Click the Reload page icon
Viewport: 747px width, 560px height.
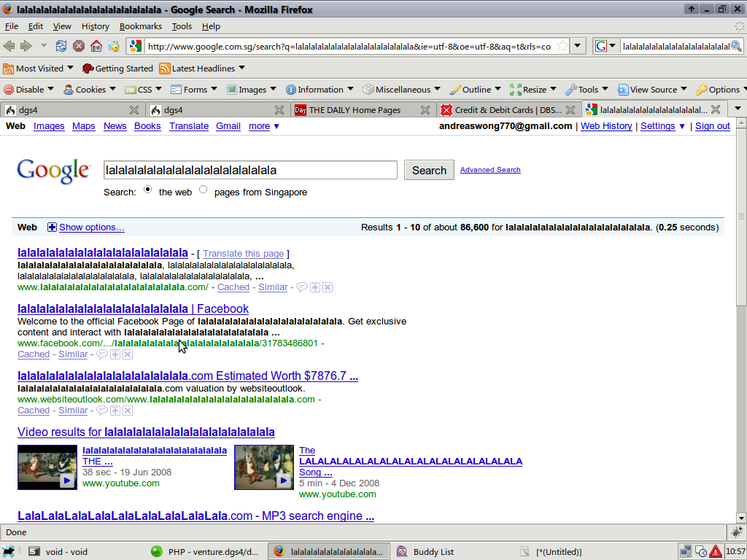coord(61,46)
